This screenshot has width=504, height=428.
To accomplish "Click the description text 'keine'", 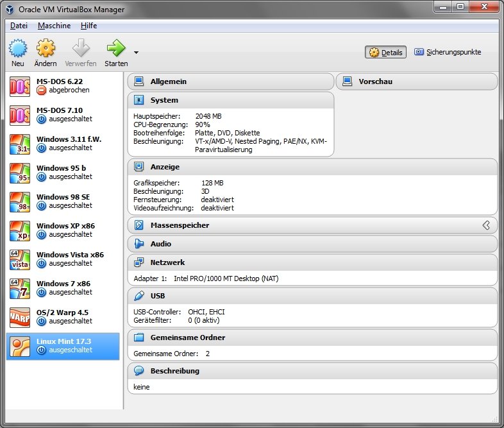I will click(142, 387).
